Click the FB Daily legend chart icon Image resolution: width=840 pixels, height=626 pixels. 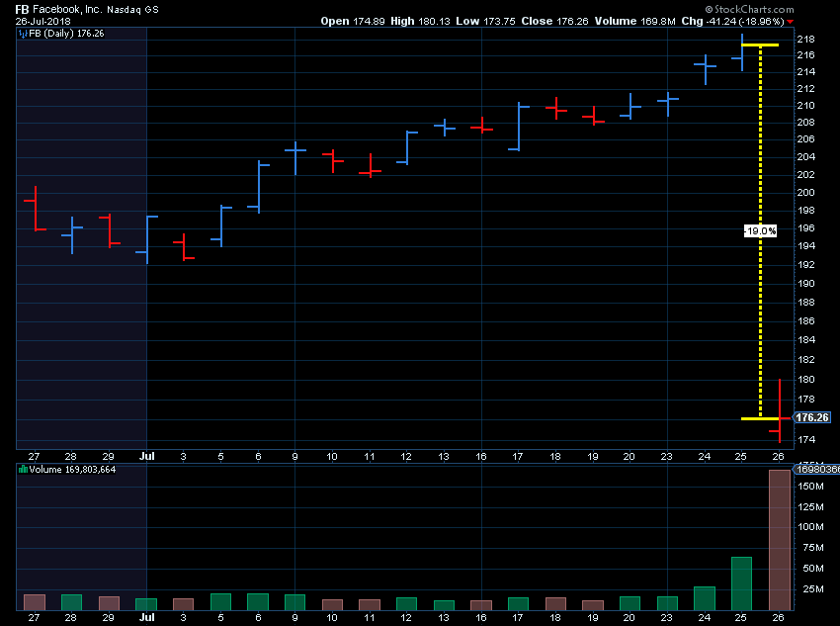(x=23, y=34)
